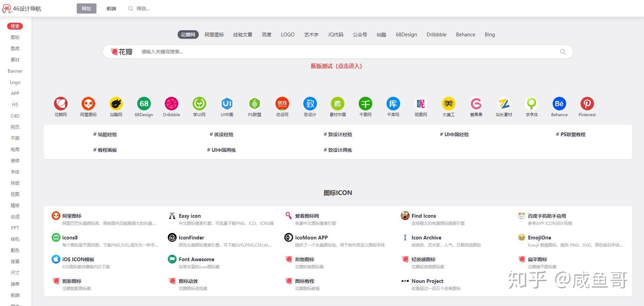The image size is (644, 306).
Task: Select the 阿里图标 search engine tab
Action: tap(214, 35)
